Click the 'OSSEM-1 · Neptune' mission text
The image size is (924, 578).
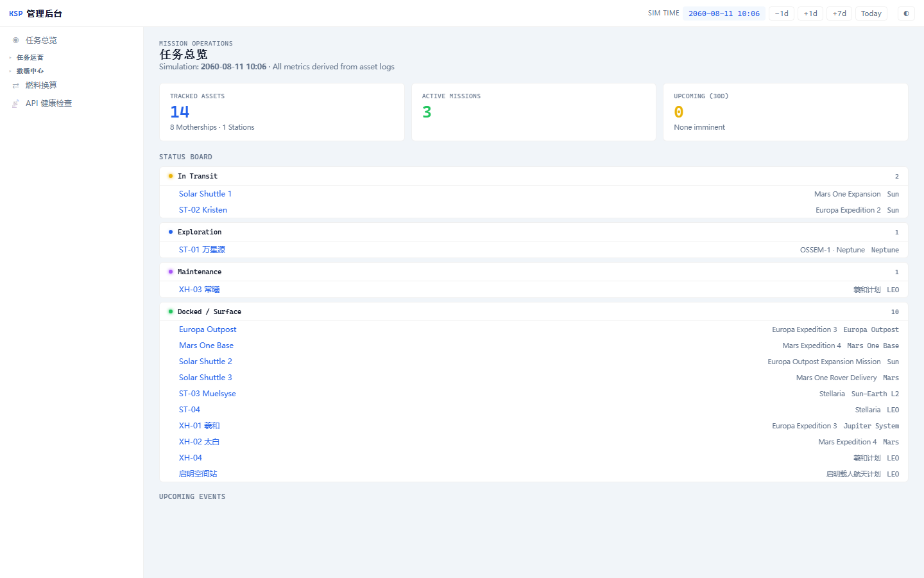[832, 250]
